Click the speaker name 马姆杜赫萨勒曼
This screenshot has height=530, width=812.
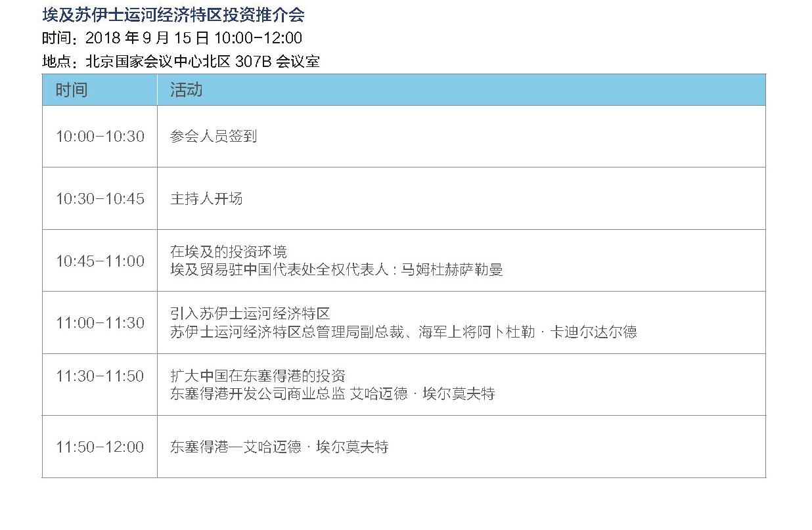coord(452,270)
